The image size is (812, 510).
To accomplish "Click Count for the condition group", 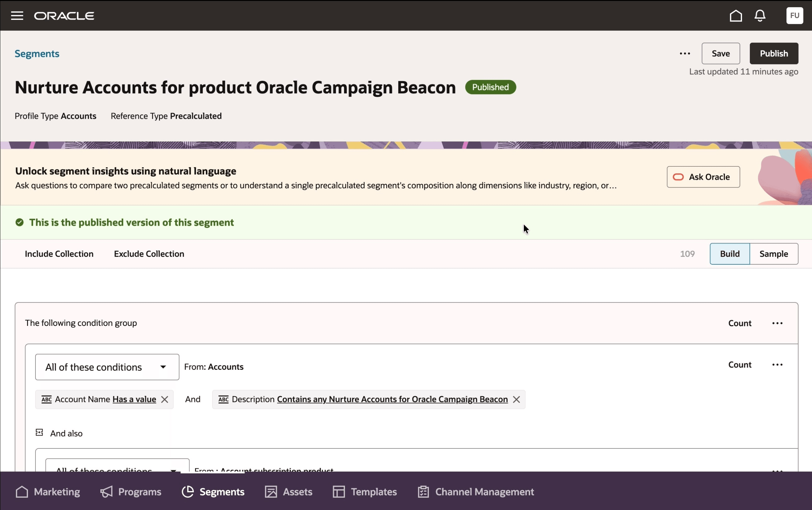I will pyautogui.click(x=740, y=323).
